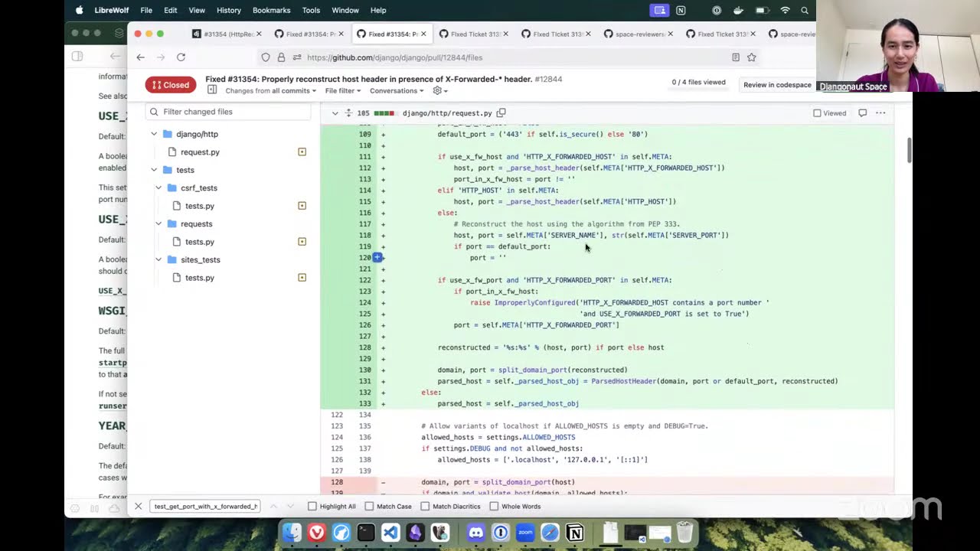This screenshot has width=980, height=551.
Task: Launch Vivaldi from the Dock
Action: pos(316,532)
